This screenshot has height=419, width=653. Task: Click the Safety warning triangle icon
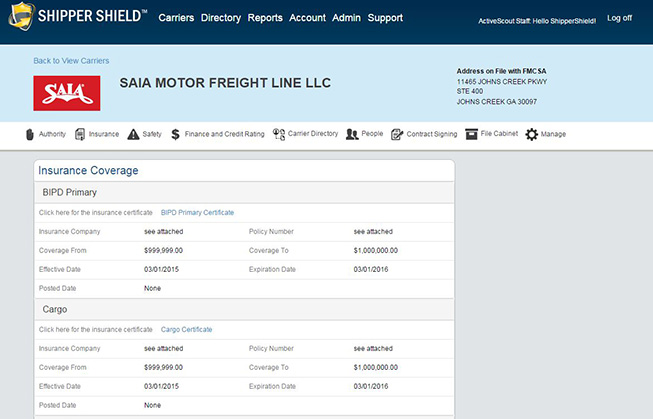click(x=132, y=134)
